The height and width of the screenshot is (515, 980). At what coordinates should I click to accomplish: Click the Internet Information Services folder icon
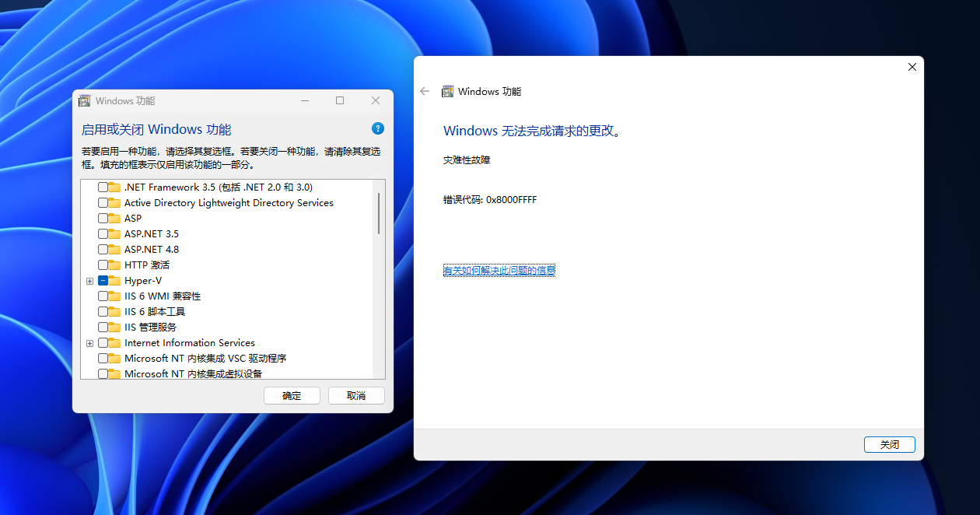114,342
